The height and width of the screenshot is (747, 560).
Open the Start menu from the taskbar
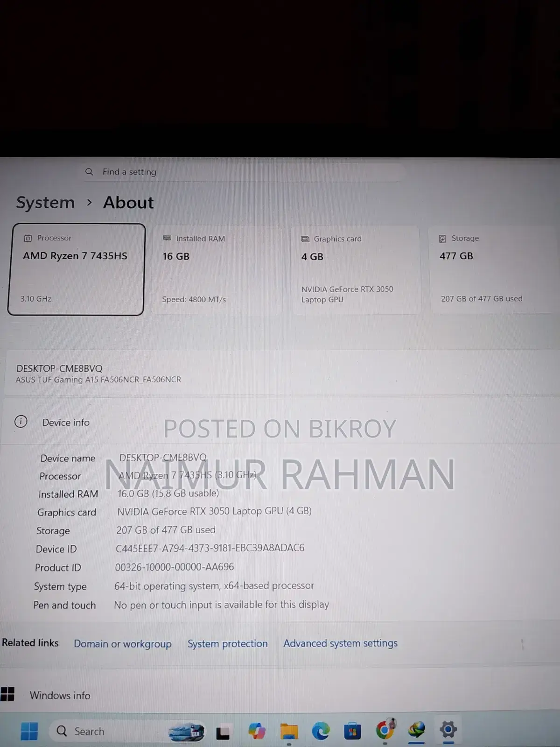tap(29, 731)
